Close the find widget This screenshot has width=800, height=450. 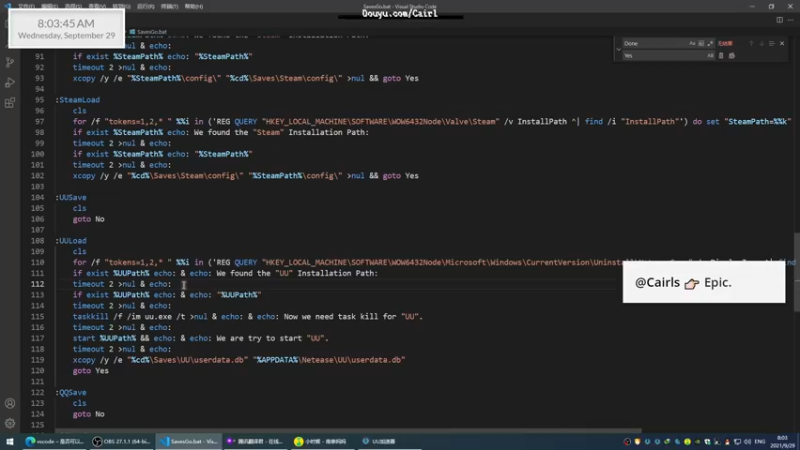tap(782, 43)
